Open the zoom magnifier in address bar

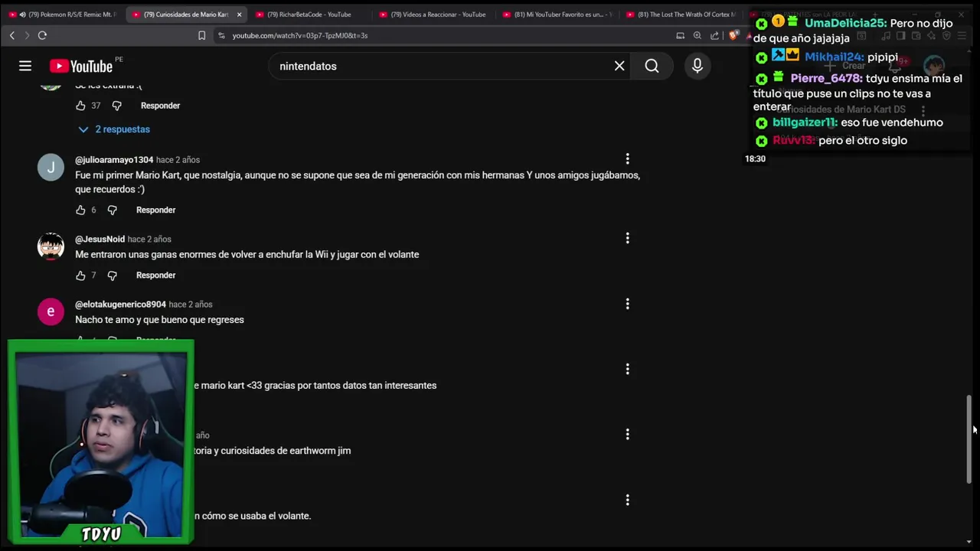click(x=697, y=35)
